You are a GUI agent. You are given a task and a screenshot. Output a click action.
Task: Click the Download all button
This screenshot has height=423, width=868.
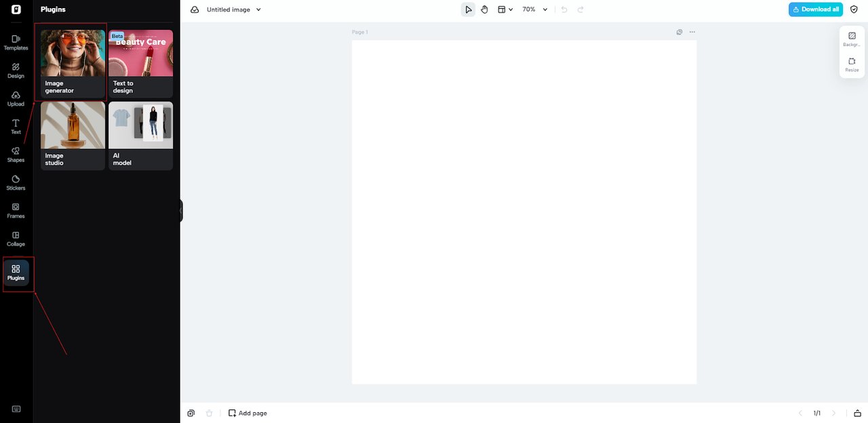(x=815, y=9)
